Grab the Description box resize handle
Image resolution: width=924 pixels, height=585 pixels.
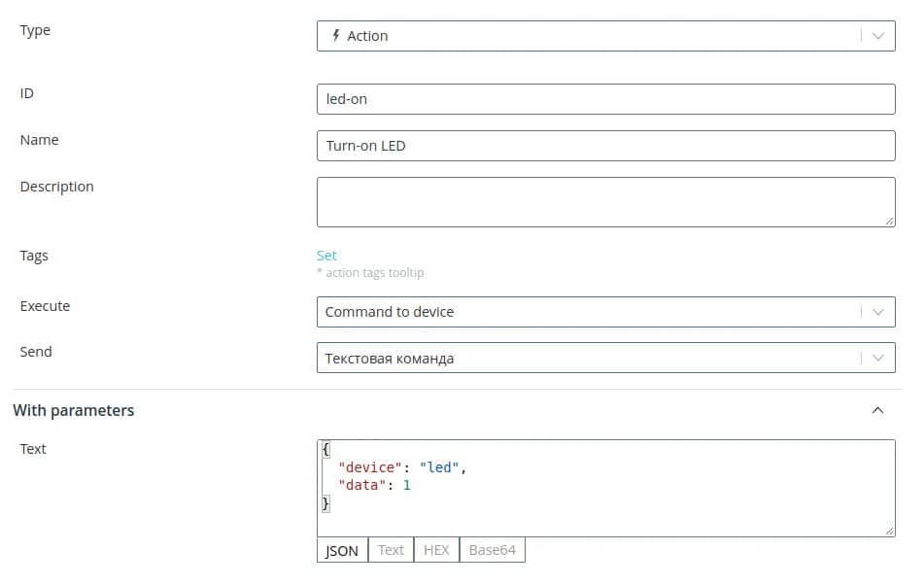click(x=889, y=221)
